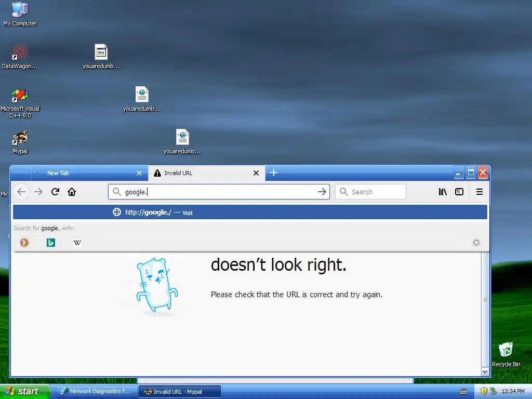The height and width of the screenshot is (399, 532).
Task: Click the Windows start button
Action: 25,391
